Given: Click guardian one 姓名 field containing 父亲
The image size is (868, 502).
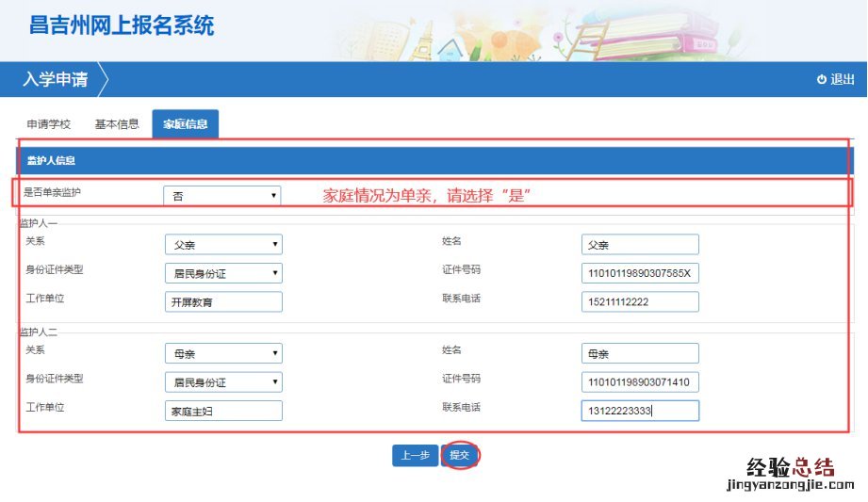Looking at the screenshot, I should point(640,245).
